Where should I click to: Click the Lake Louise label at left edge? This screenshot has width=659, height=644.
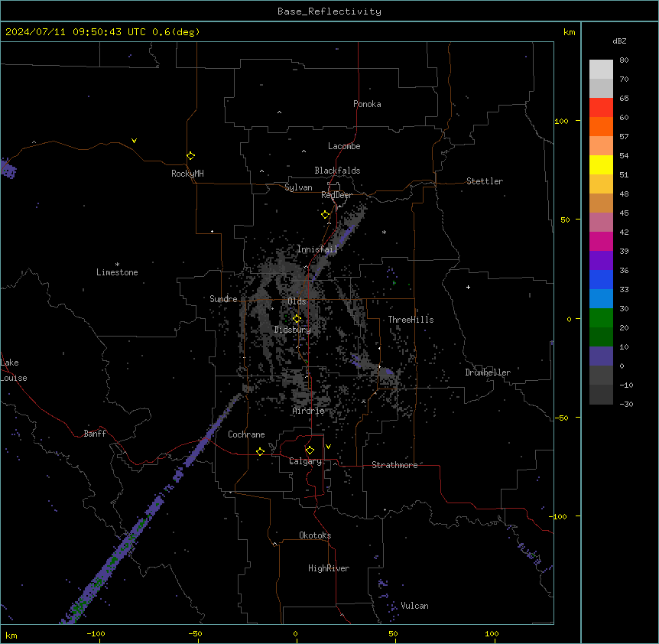[x=14, y=370]
